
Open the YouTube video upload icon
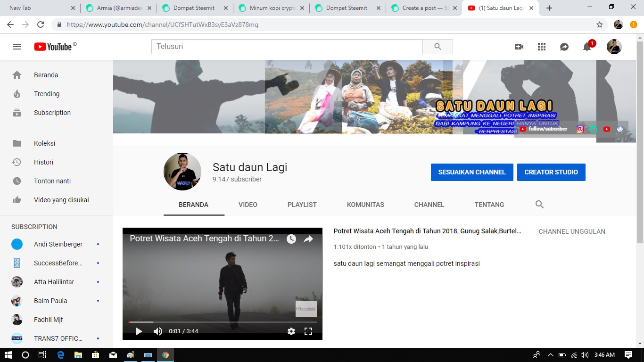519,46
